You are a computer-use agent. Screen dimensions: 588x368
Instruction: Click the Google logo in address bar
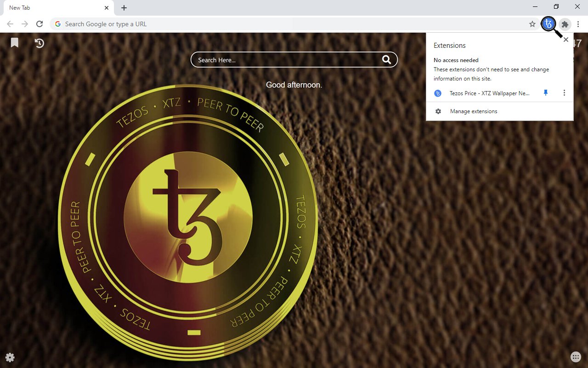click(x=58, y=24)
